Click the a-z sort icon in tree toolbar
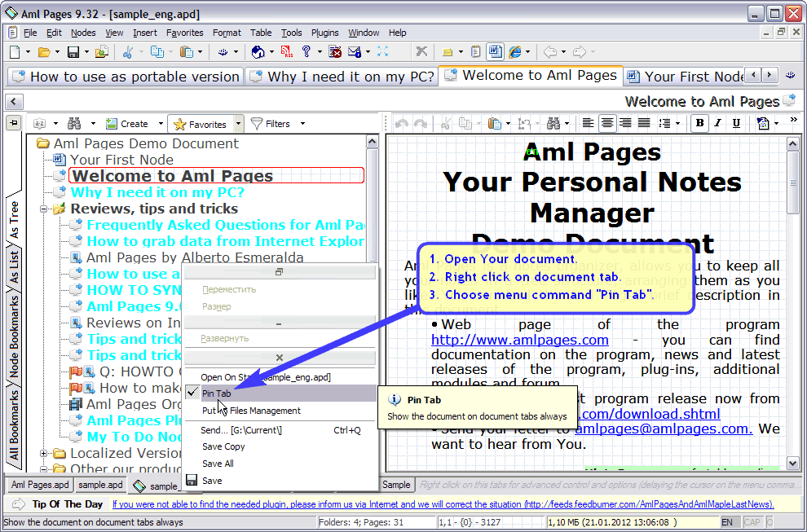The width and height of the screenshot is (807, 532). 40,124
